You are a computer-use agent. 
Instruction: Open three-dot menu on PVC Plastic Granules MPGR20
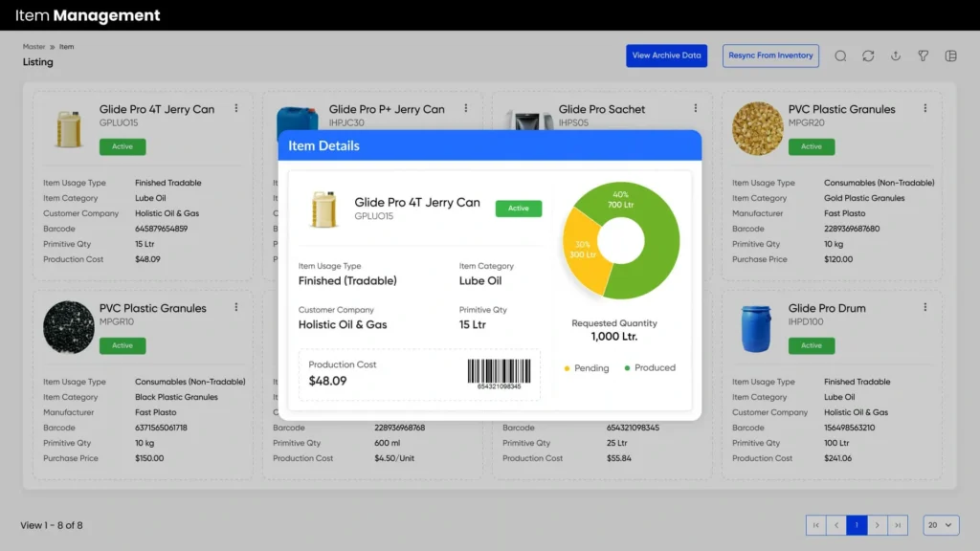(x=925, y=108)
